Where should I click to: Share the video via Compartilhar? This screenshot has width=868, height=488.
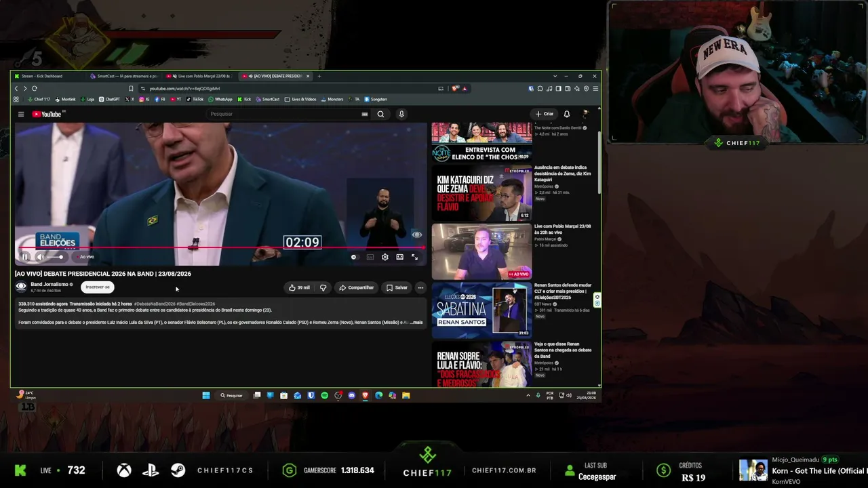357,287
